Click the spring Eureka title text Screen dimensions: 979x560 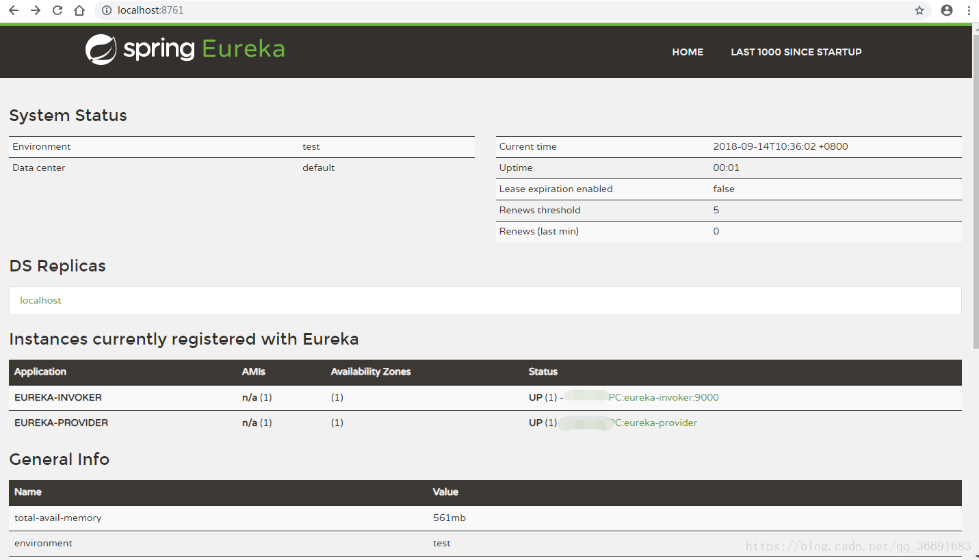pos(204,50)
